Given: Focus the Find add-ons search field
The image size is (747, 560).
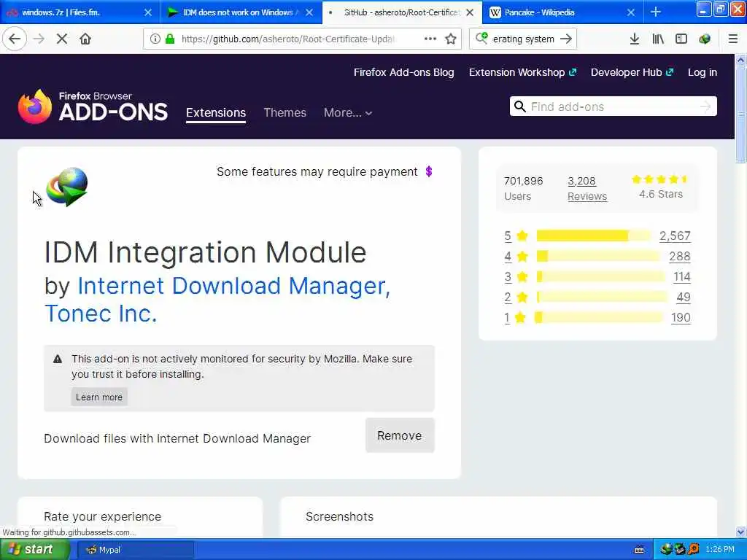Looking at the screenshot, I should click(613, 106).
